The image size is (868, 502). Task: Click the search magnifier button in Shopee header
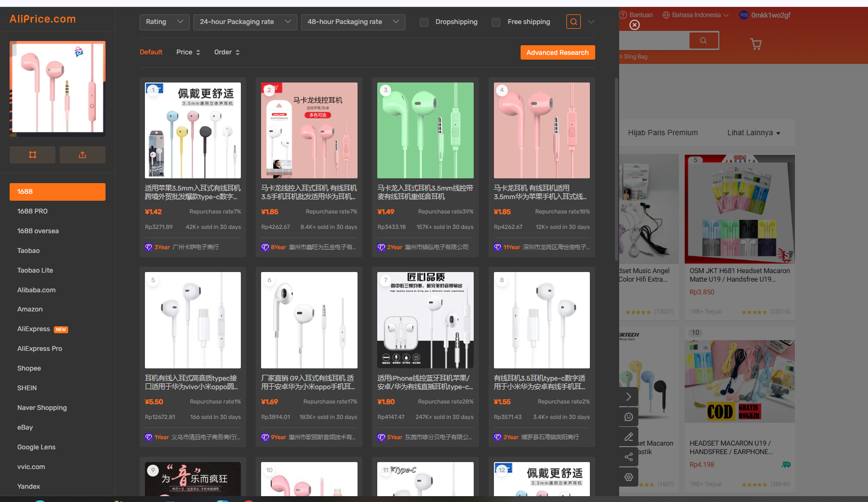pos(704,40)
